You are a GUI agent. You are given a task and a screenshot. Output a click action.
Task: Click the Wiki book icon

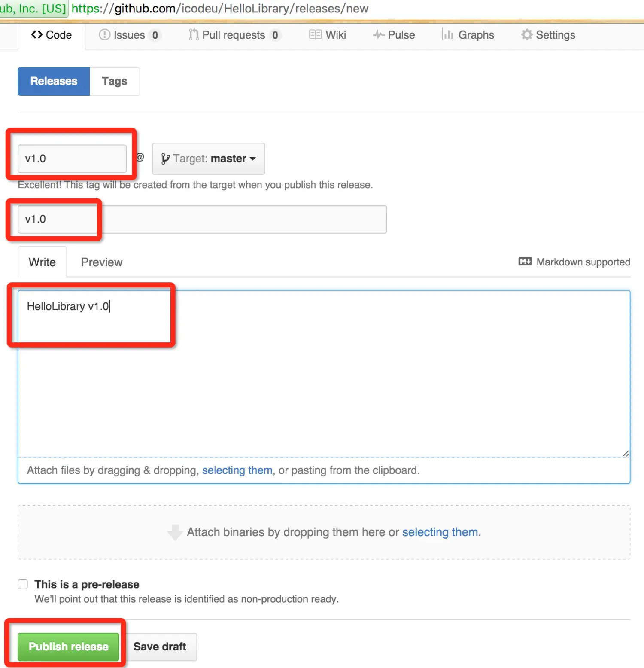pyautogui.click(x=315, y=35)
